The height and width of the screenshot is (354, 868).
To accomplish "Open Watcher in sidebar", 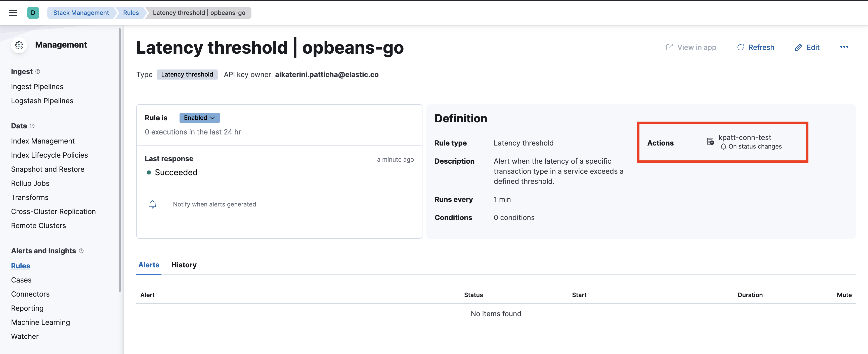I will [x=25, y=336].
